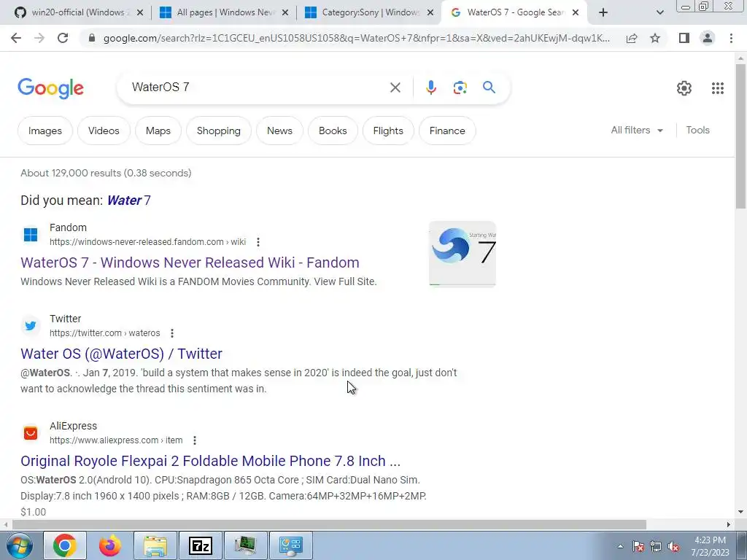Screen dimensions: 747x560
Task: Open the Google apps grid
Action: point(718,88)
